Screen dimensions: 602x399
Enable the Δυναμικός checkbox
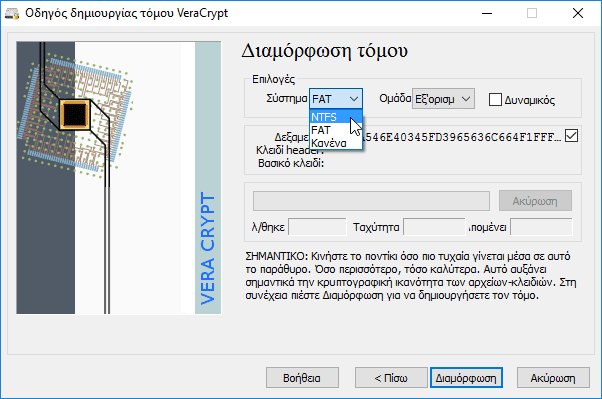495,99
